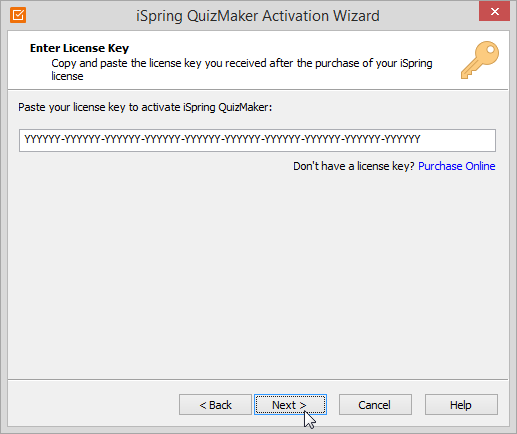Click the 'Don't have a license key?' text
This screenshot has width=517, height=434.
tap(354, 166)
